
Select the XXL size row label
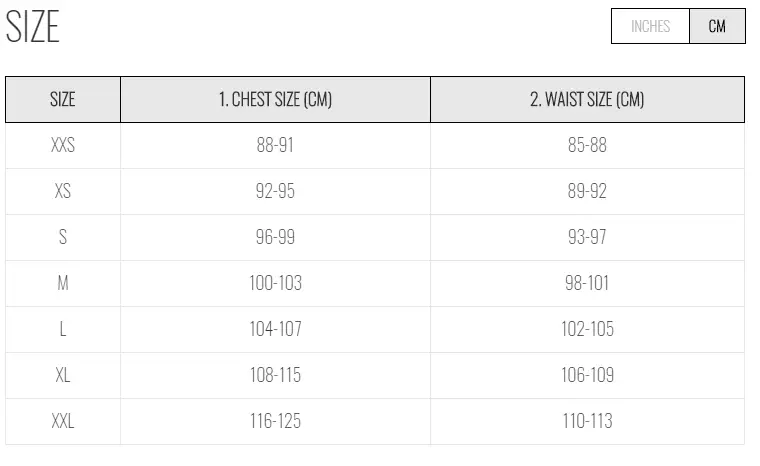63,421
